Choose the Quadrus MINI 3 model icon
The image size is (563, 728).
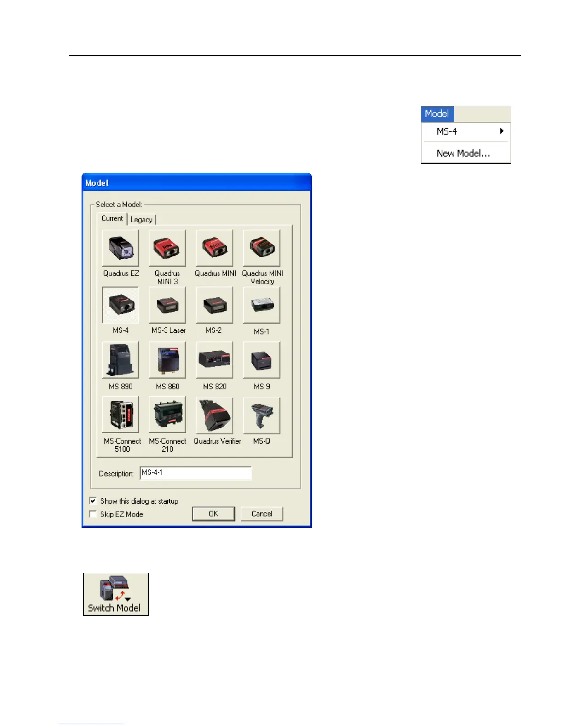tap(167, 248)
